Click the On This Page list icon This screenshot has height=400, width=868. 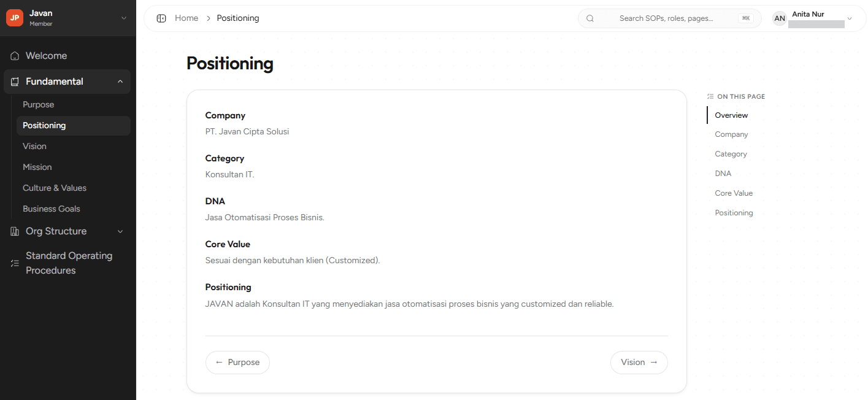tap(710, 96)
